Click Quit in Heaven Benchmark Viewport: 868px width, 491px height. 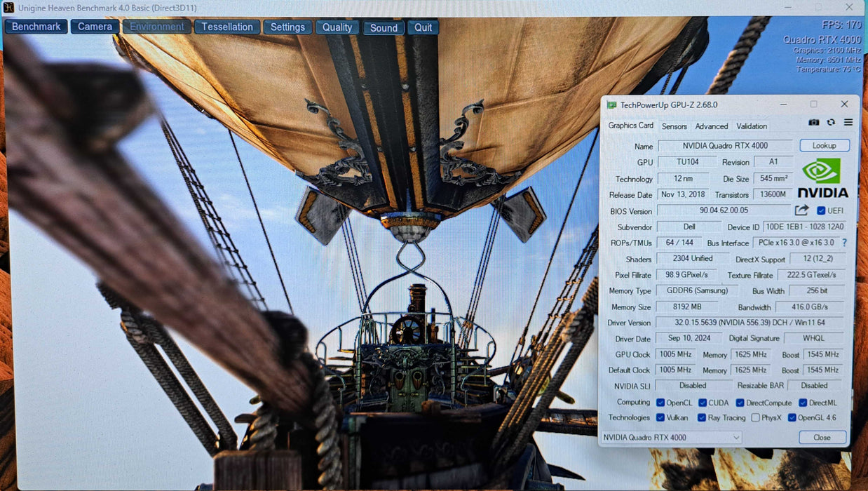pos(423,28)
